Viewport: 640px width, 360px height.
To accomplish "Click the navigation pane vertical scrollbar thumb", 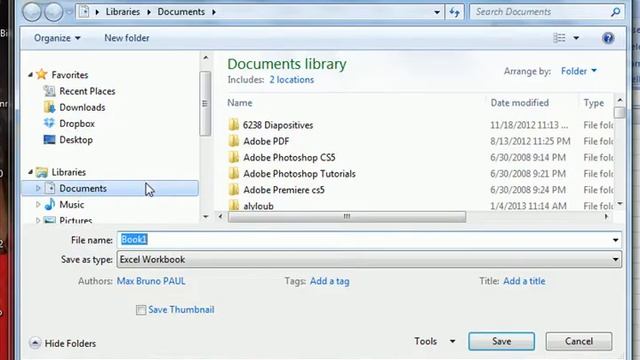I will [x=205, y=103].
